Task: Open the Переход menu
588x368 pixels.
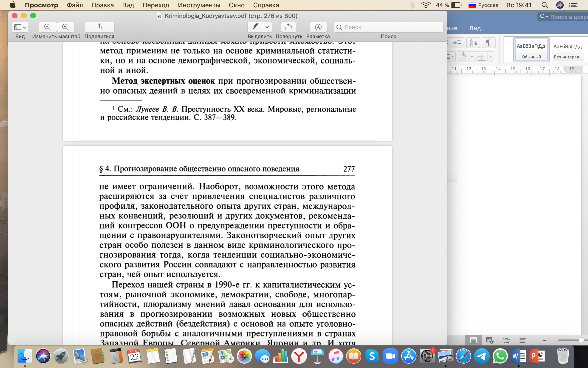Action: pyautogui.click(x=156, y=5)
